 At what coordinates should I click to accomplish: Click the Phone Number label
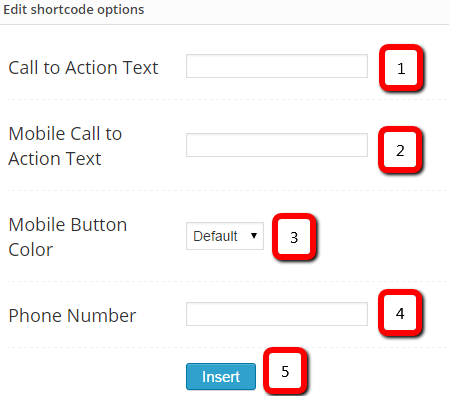pos(72,315)
